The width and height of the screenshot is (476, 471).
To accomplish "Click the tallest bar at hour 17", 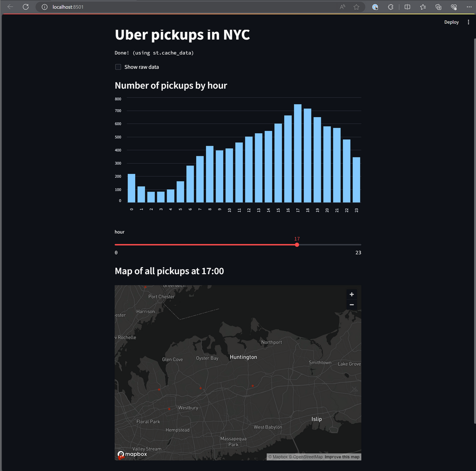I will point(297,153).
